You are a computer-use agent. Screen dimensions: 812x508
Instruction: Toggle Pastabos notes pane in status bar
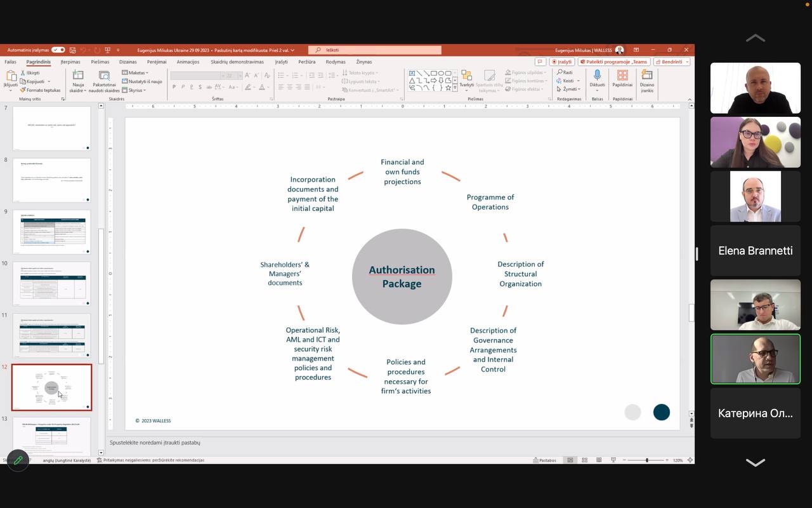pyautogui.click(x=544, y=460)
